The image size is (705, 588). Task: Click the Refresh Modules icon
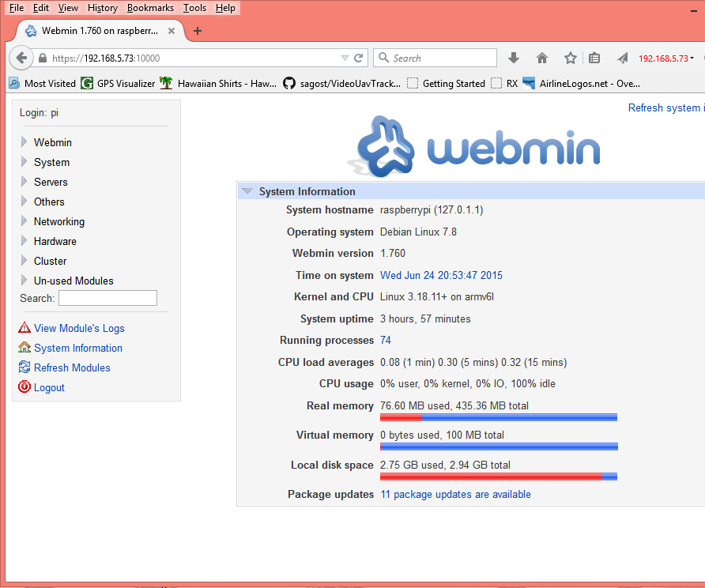[24, 367]
